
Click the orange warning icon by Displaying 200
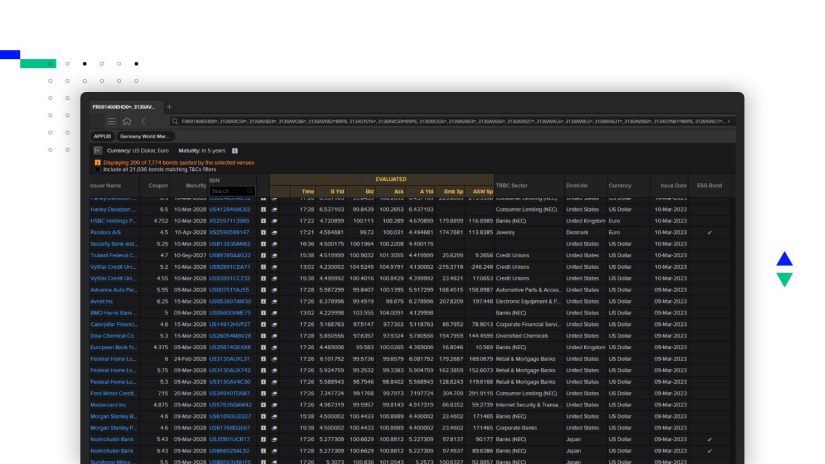pos(97,161)
